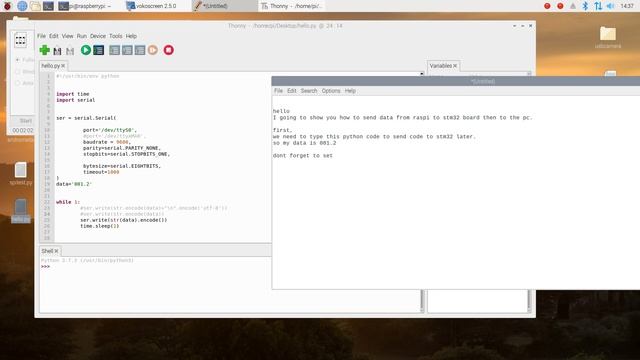Open network status tray icon
Viewport: 640px width, 360px height.
click(598, 6)
